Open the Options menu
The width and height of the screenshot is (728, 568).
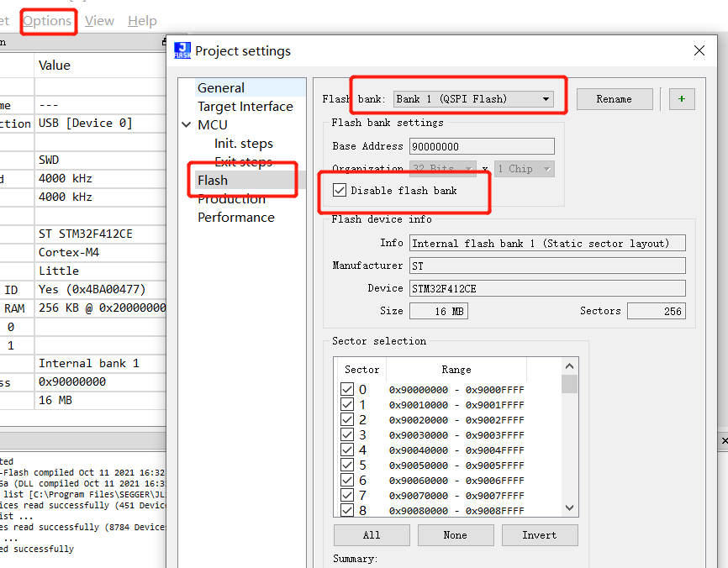coord(48,20)
